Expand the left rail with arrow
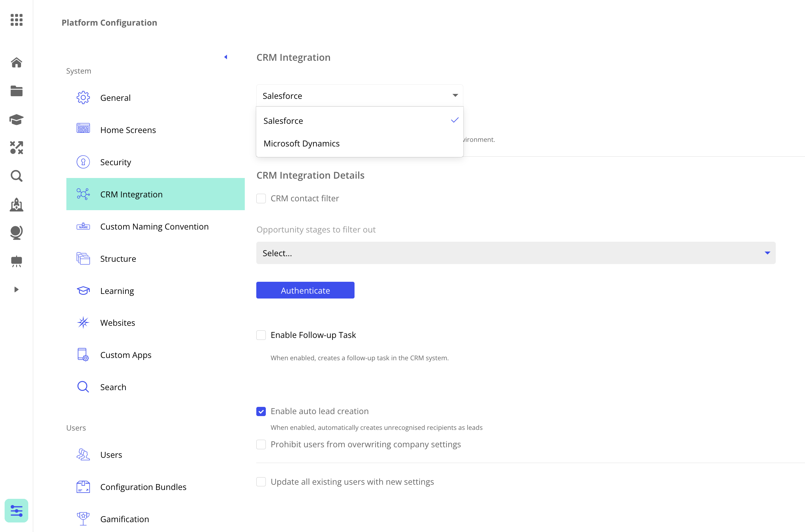805x532 pixels. (16, 289)
